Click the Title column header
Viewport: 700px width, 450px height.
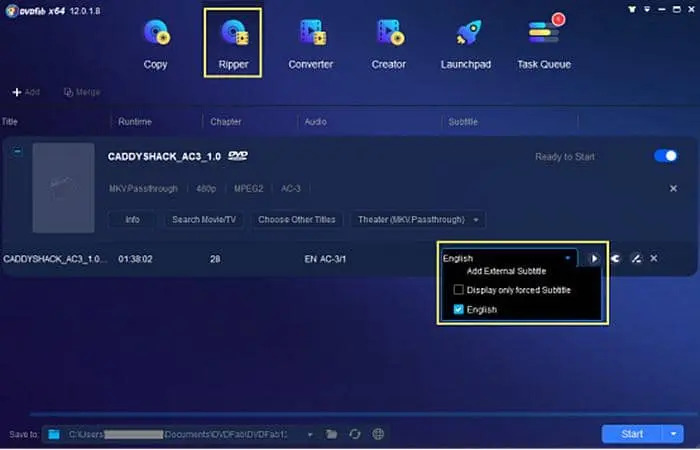click(10, 121)
